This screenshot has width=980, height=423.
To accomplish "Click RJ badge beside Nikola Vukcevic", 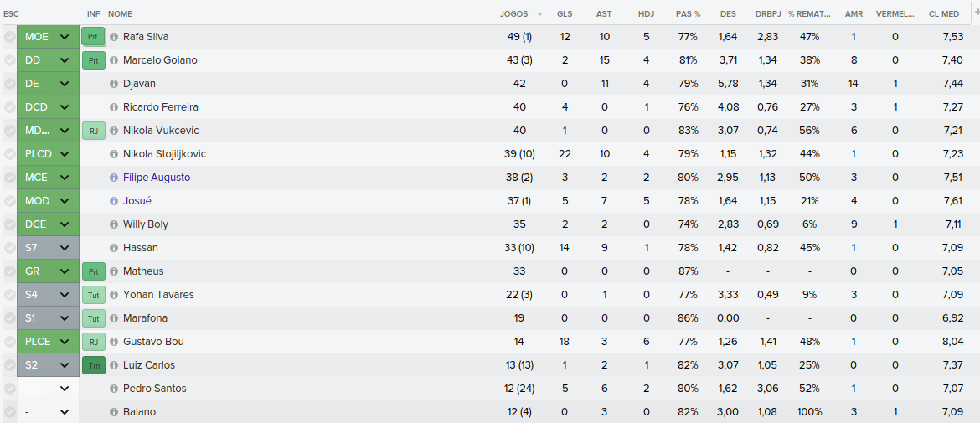I will pos(93,131).
